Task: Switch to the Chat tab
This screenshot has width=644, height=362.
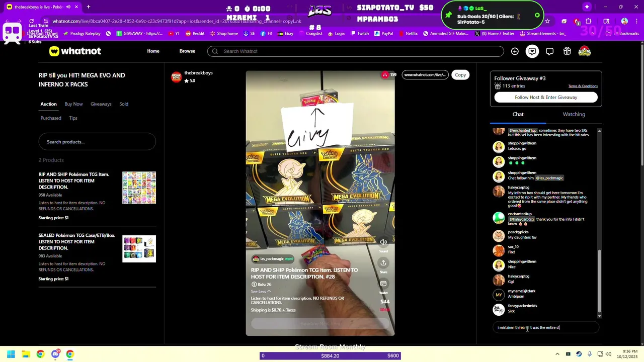Action: pyautogui.click(x=518, y=114)
